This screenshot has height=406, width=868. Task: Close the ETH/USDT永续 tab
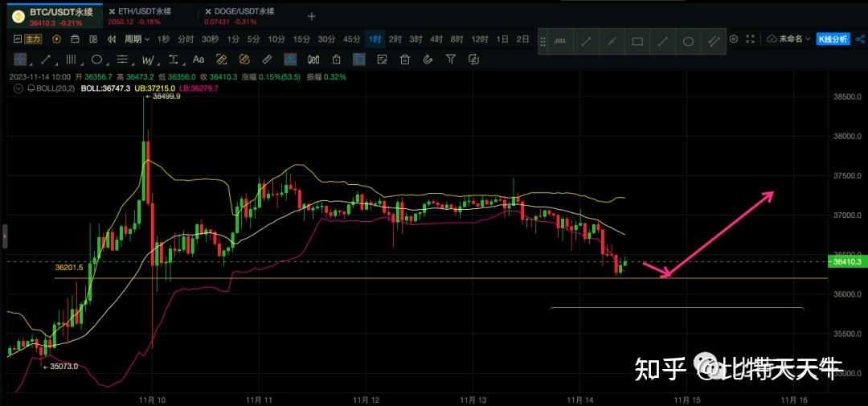click(x=112, y=11)
